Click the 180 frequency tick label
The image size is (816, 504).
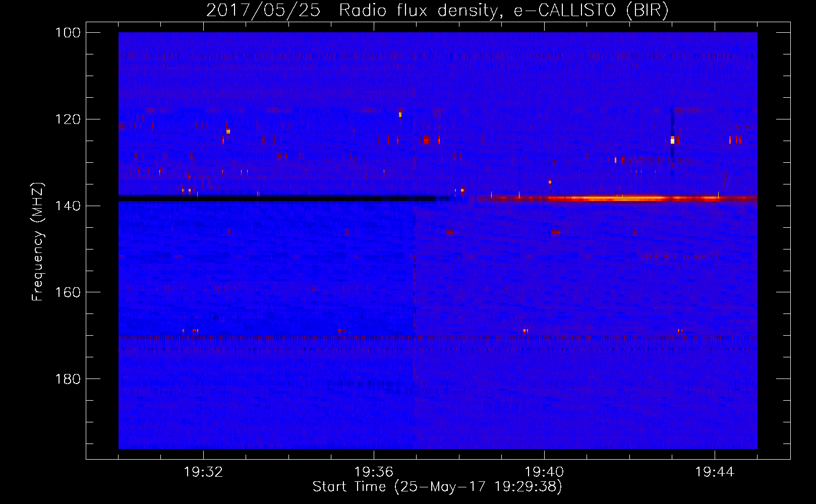pyautogui.click(x=68, y=379)
